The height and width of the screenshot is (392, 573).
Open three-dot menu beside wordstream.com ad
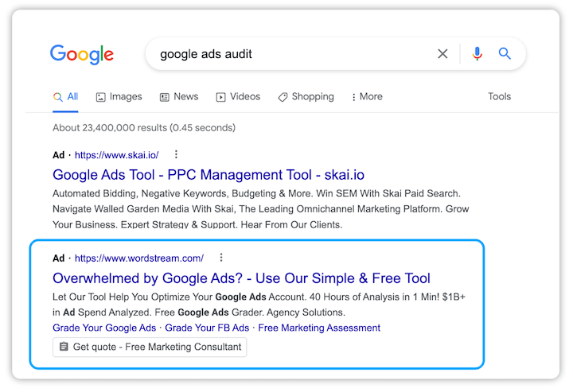coord(221,258)
